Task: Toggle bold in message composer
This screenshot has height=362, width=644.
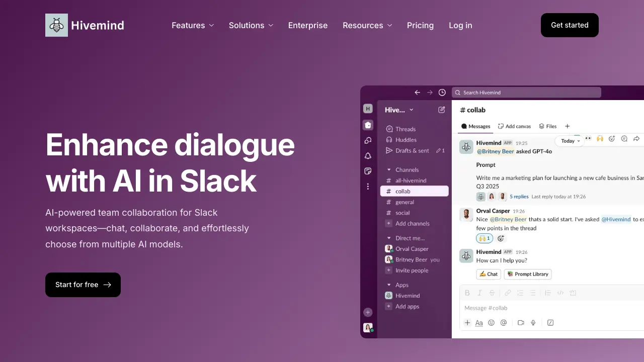Action: 467,293
